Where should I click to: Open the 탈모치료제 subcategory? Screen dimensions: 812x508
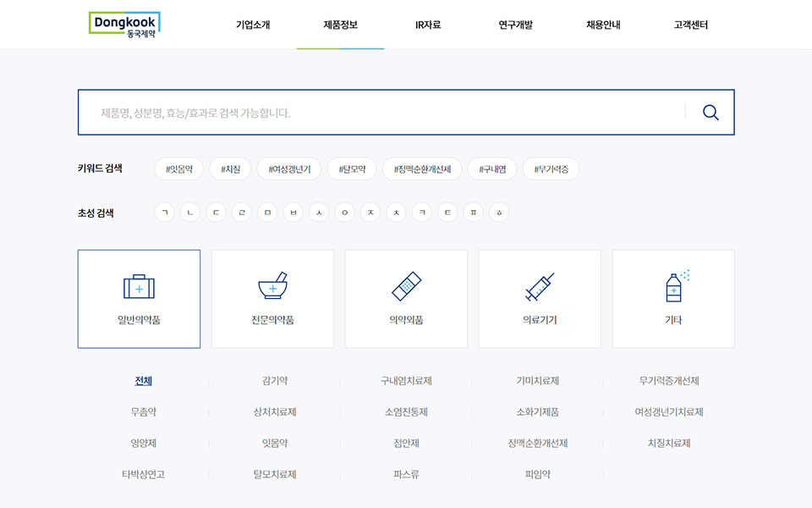[275, 474]
